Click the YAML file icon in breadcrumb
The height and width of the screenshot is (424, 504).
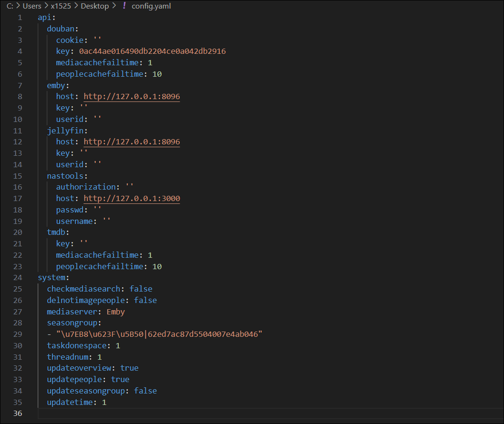pos(124,6)
